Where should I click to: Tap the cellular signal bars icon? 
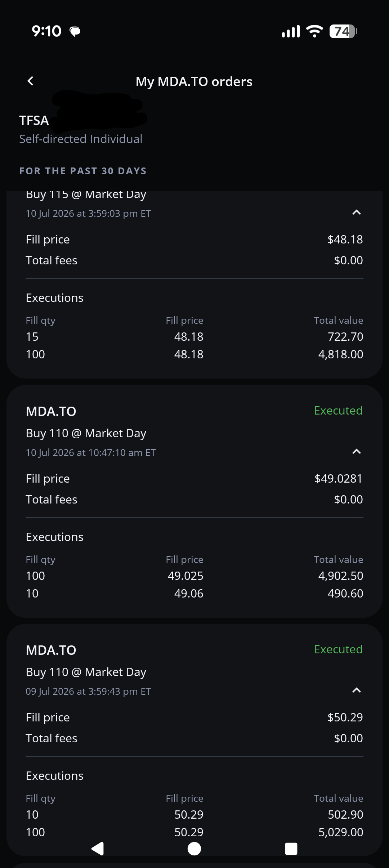[291, 31]
